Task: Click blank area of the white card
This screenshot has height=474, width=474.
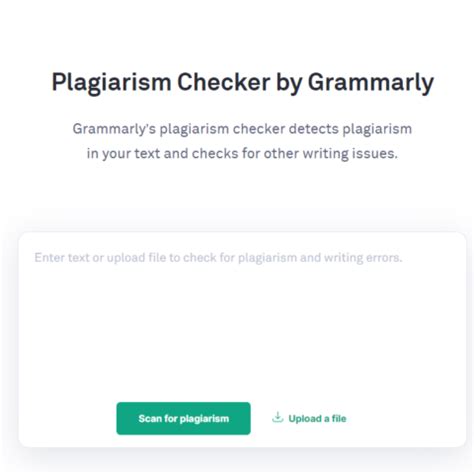Action: [242, 333]
